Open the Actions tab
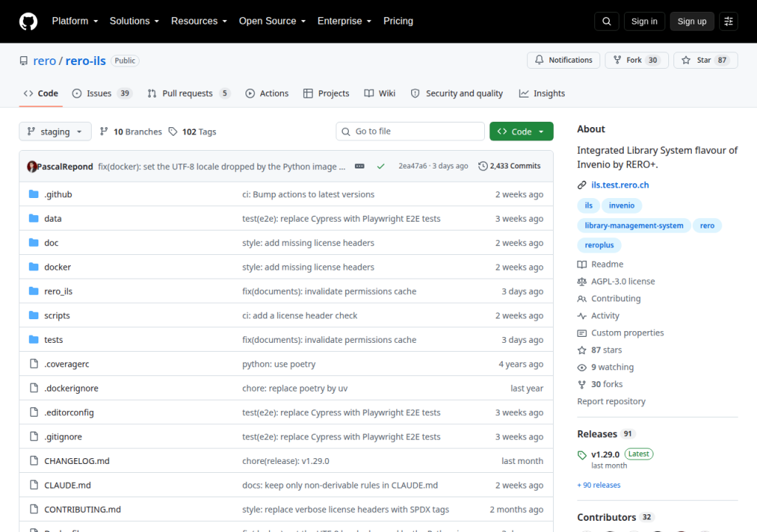The width and height of the screenshot is (757, 532). [267, 93]
